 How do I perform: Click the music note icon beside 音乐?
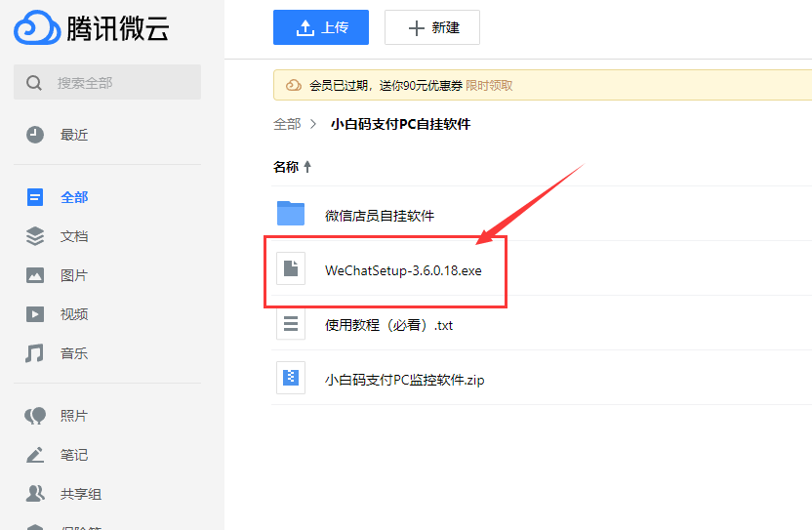tap(35, 353)
